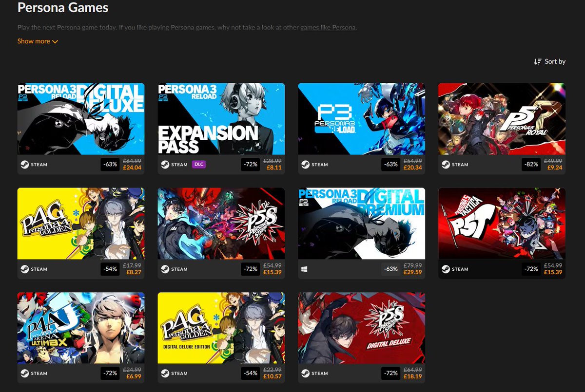585x392 pixels.
Task: Click the £9.24 price
Action: point(554,168)
